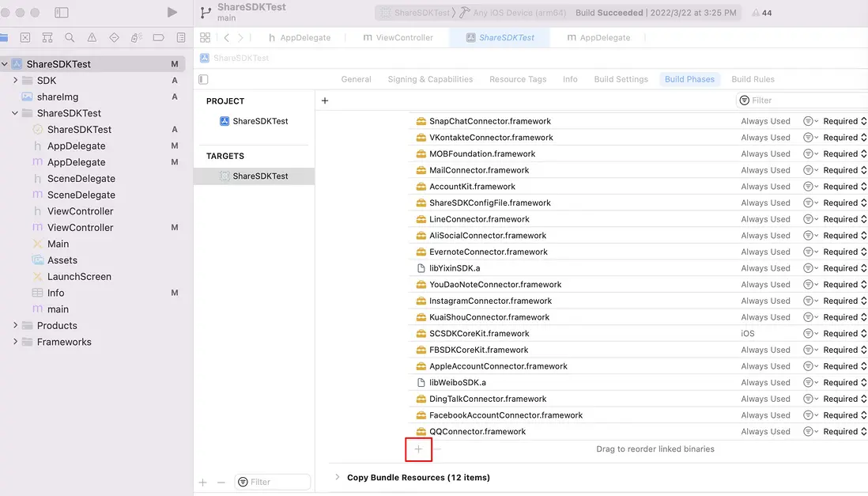Hide the project and targets list
Screen dimensions: 868x496
click(x=203, y=79)
